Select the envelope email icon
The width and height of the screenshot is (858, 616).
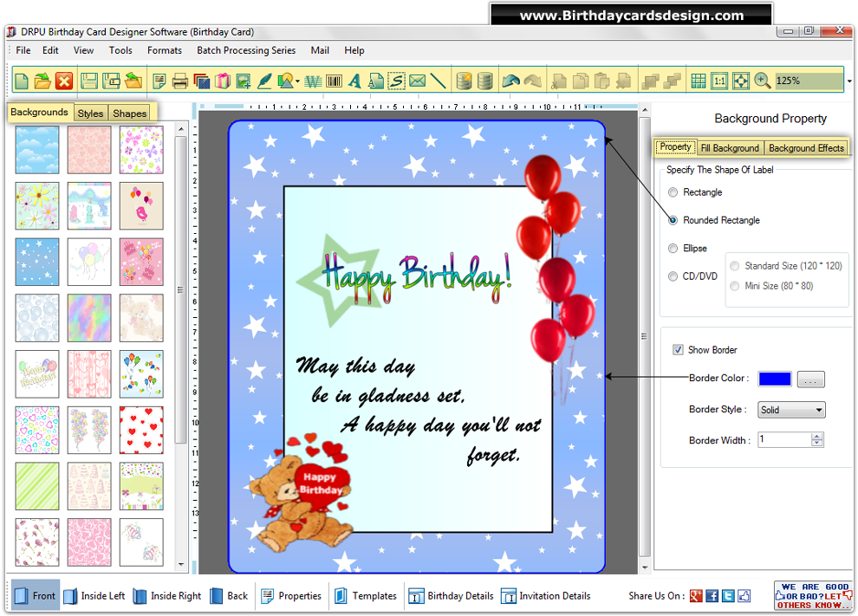point(417,80)
